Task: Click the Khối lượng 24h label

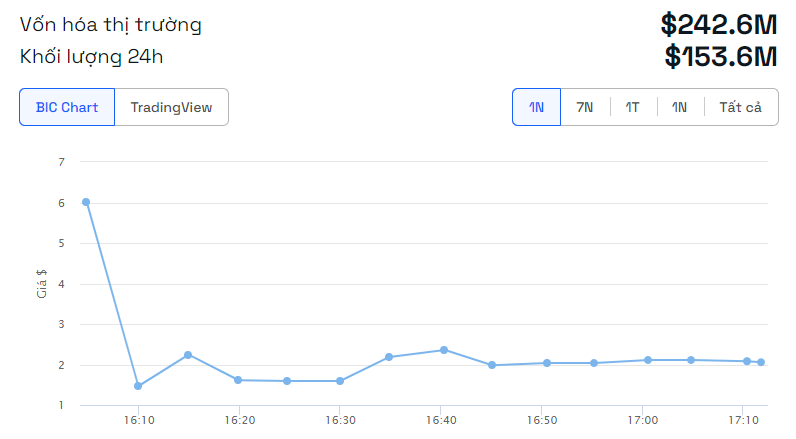Action: pyautogui.click(x=91, y=57)
